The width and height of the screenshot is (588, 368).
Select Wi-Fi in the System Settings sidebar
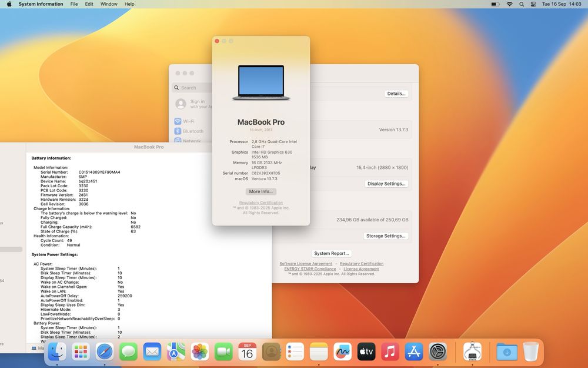pyautogui.click(x=185, y=121)
